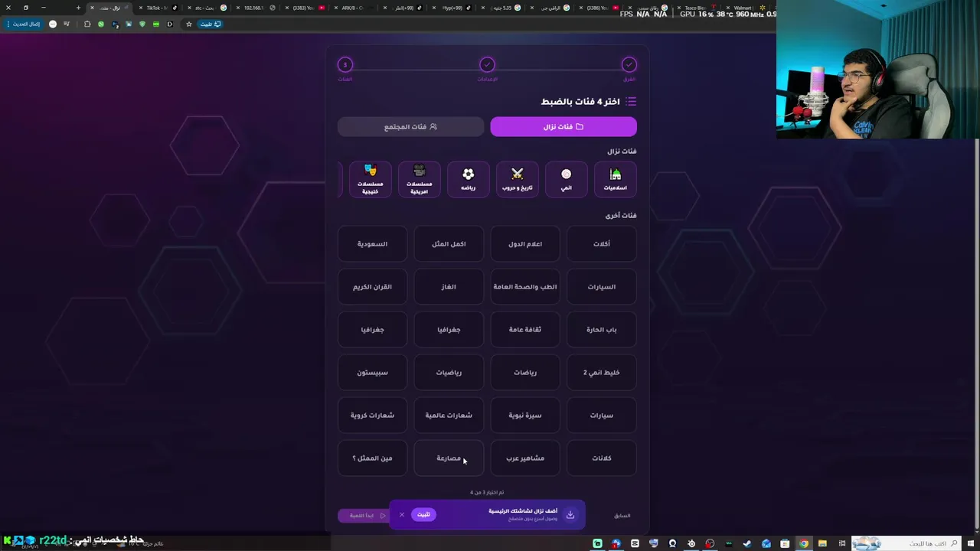The width and height of the screenshot is (980, 551).
Task: Toggle the الطب والصحة العامة category
Action: coord(525,287)
